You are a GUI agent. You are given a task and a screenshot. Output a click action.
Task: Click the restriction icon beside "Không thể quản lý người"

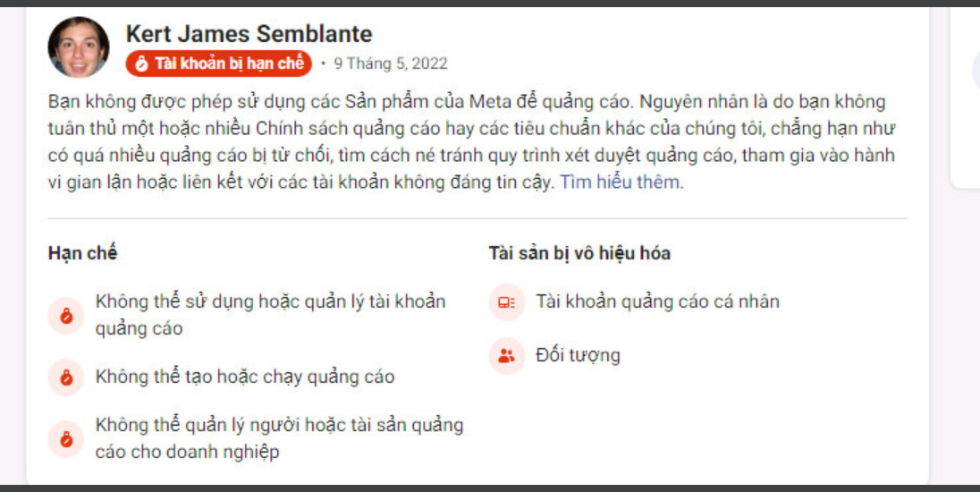pos(65,438)
